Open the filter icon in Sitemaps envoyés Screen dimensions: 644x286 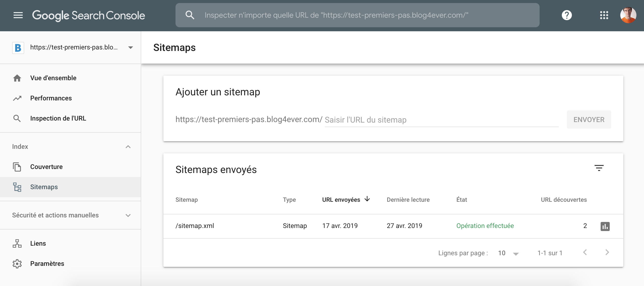pos(599,168)
